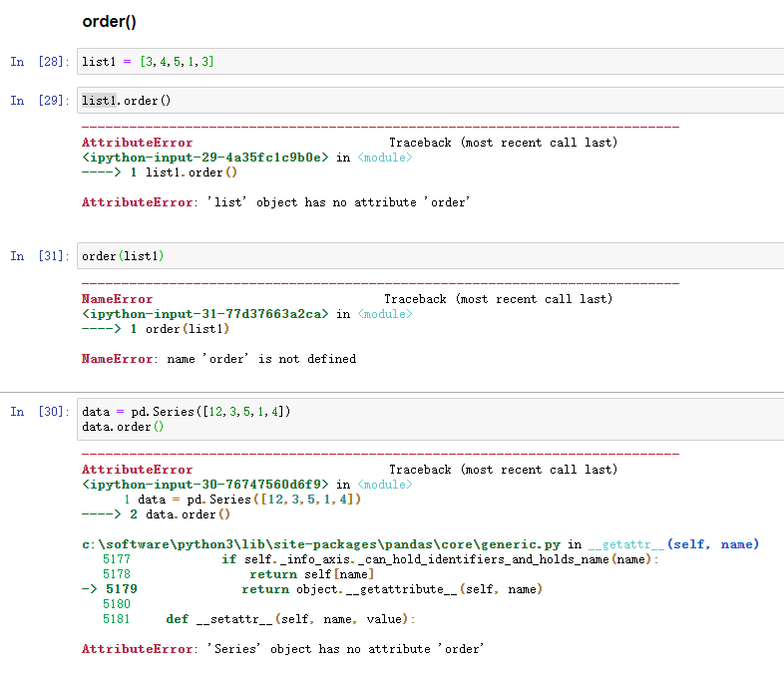784x674 pixels.
Task: Click the ipython-input-31-77d37663a2ca traceback reference
Action: coord(204,314)
